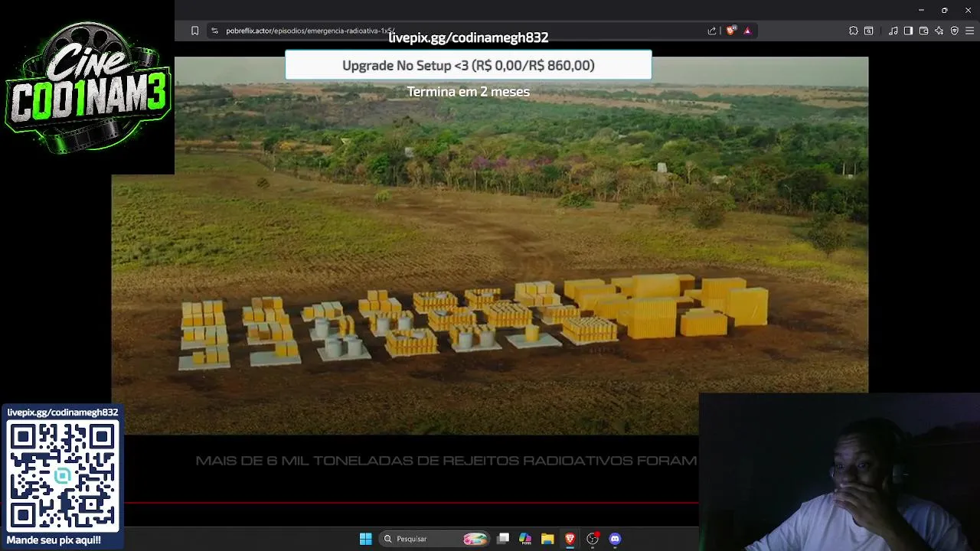980x551 pixels.
Task: Open Brave Wallet icon
Action: pyautogui.click(x=923, y=31)
